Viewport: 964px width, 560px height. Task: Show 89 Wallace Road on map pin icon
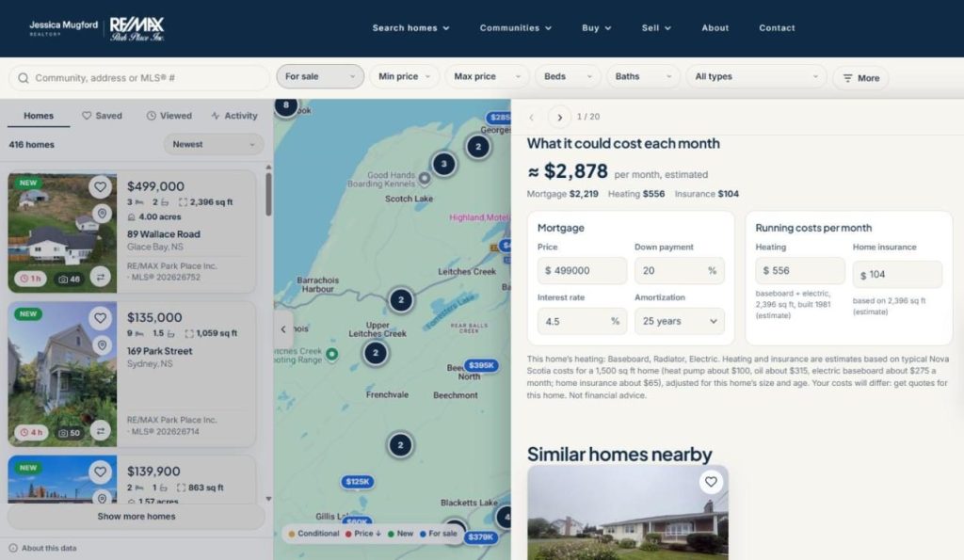(102, 214)
